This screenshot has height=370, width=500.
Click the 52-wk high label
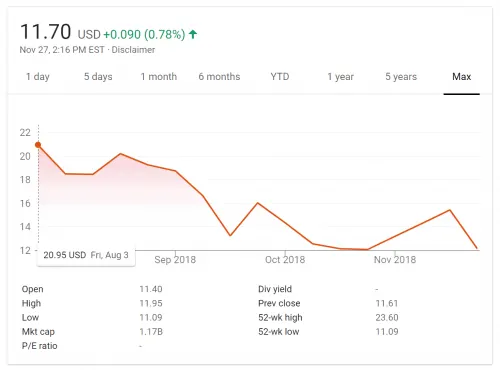tap(280, 317)
